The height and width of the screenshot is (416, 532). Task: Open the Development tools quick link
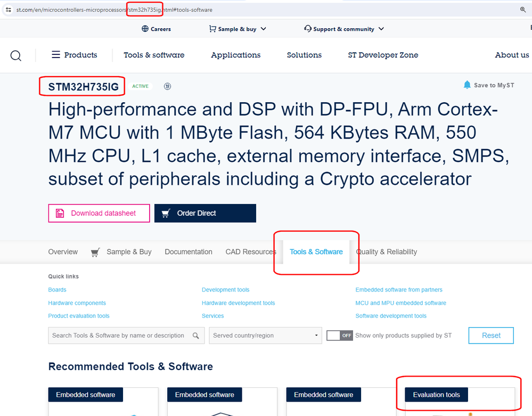pos(226,290)
